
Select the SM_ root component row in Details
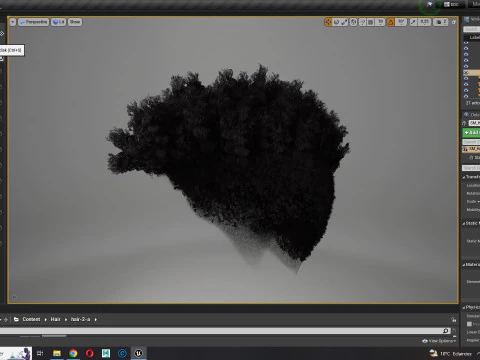point(471,149)
